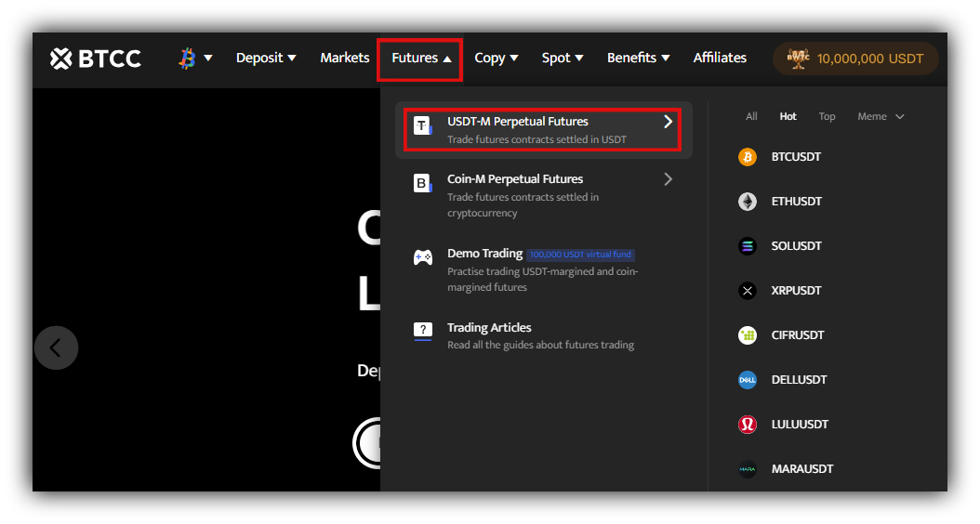Go to Markets page
The height and width of the screenshot is (524, 980).
[x=344, y=58]
